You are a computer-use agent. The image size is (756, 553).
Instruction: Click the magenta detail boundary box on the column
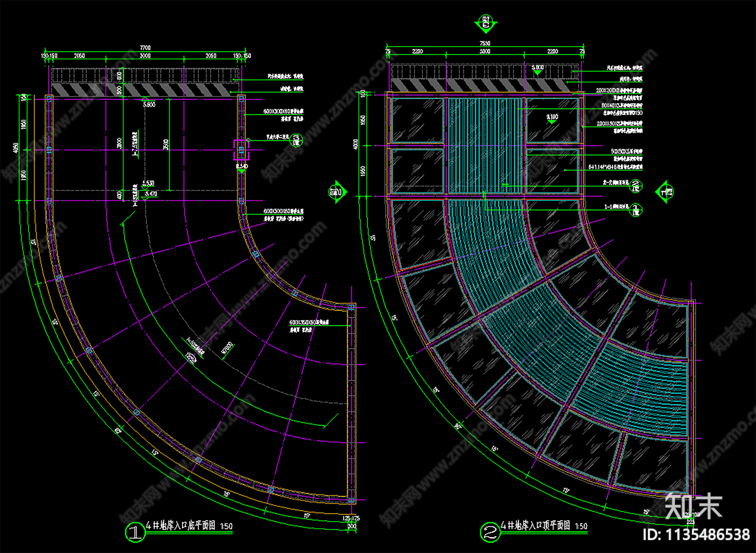pyautogui.click(x=241, y=150)
